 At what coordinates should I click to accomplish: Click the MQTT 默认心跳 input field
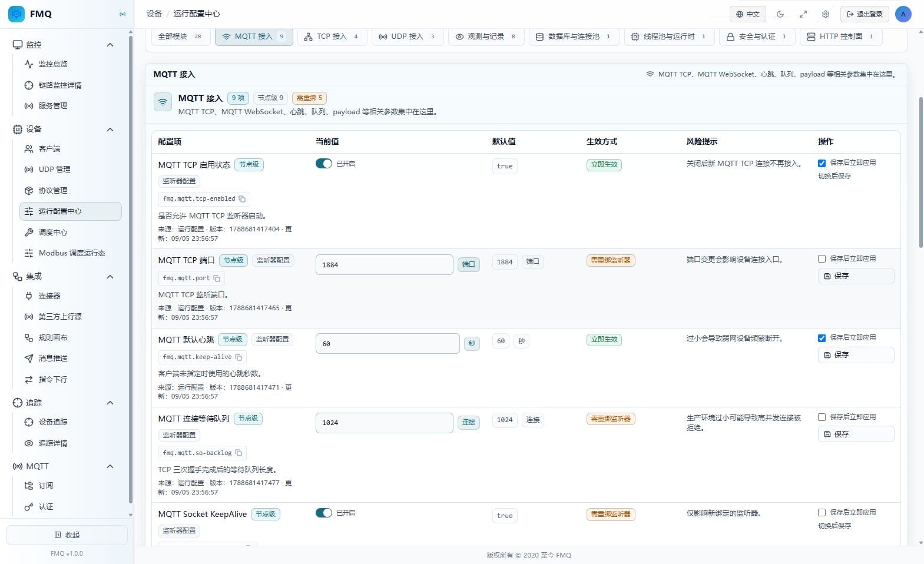388,344
